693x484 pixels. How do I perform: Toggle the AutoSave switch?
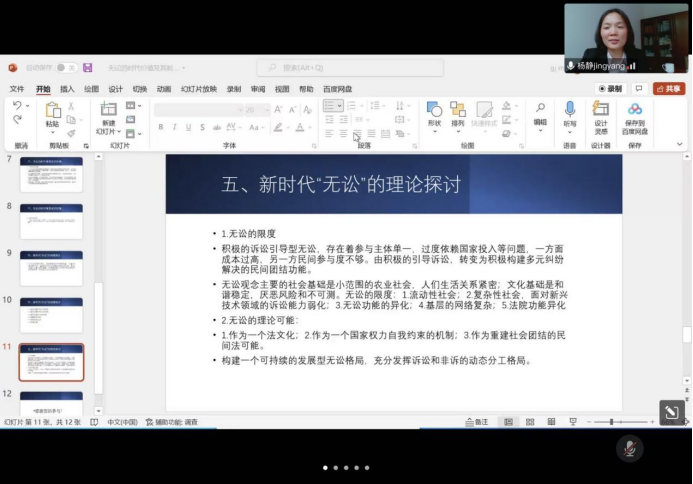coord(65,68)
